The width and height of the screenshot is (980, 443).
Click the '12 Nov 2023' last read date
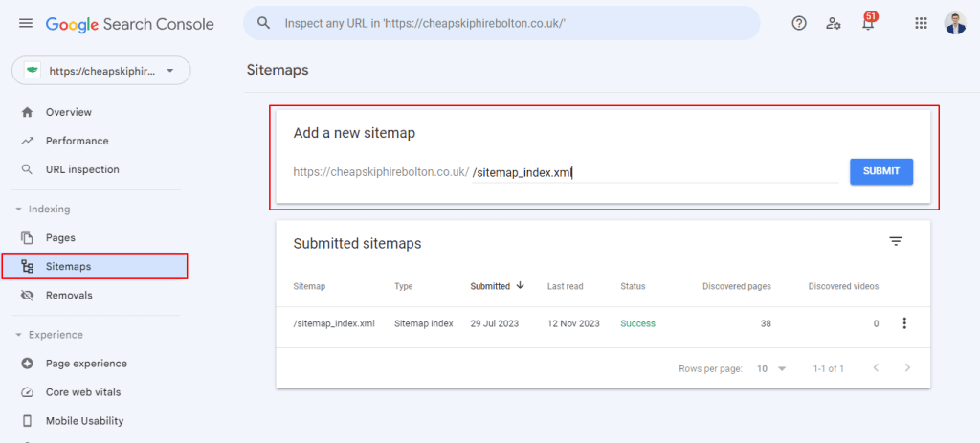coord(573,323)
